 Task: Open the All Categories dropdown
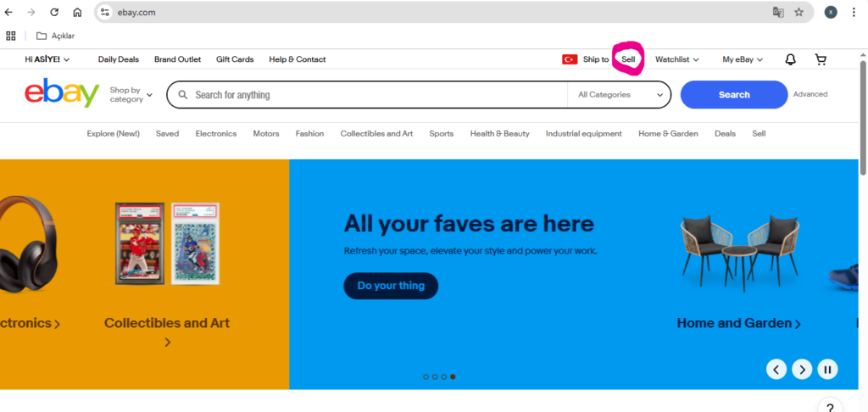(620, 95)
